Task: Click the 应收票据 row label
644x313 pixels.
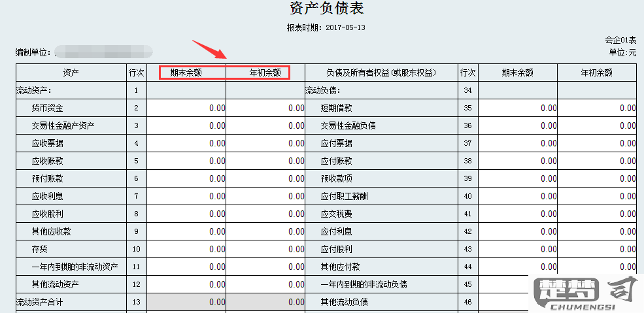Action: 48,143
